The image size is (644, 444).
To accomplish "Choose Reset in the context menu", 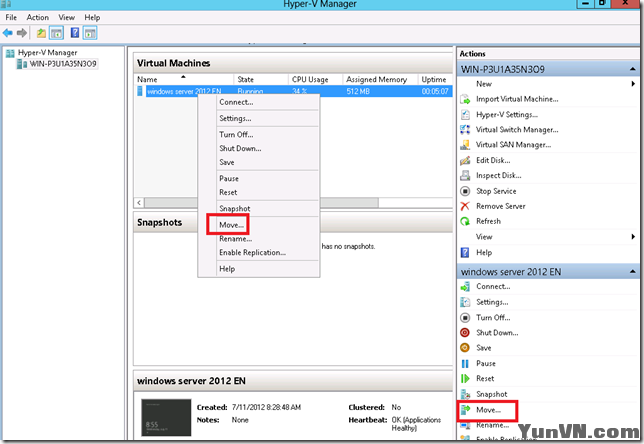I will [259, 192].
